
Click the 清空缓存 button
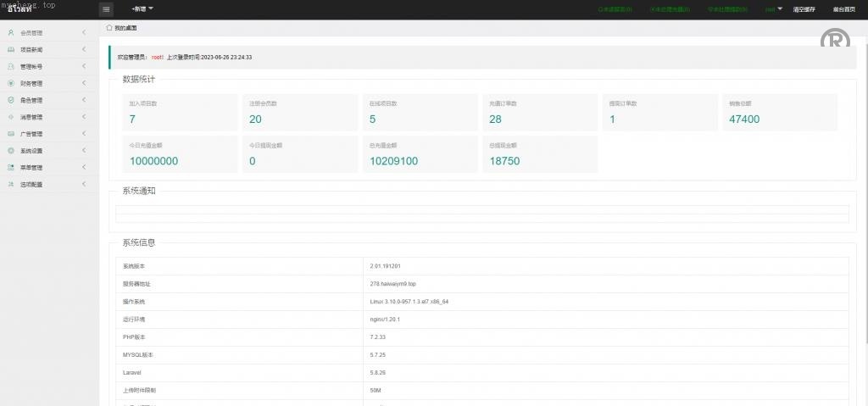[804, 9]
